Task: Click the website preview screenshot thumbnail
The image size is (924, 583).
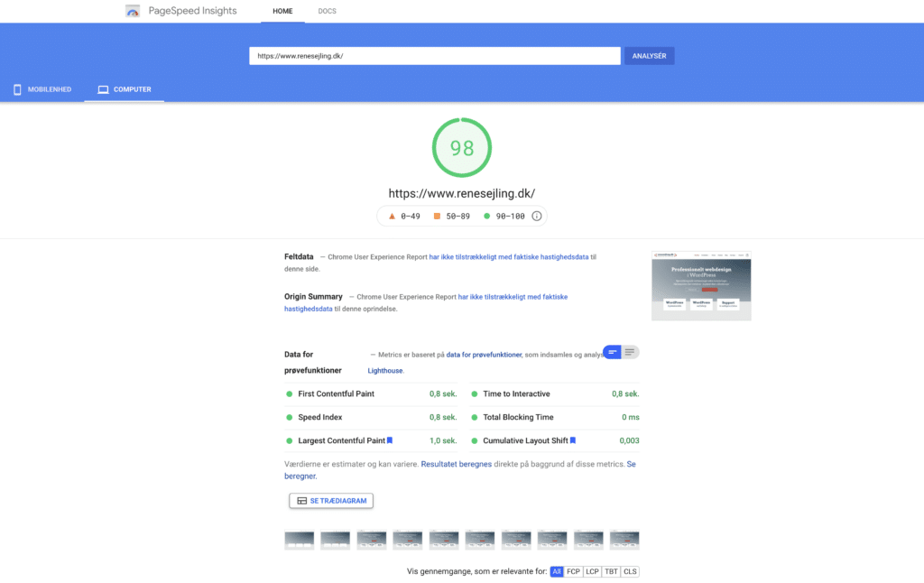Action: pos(701,286)
